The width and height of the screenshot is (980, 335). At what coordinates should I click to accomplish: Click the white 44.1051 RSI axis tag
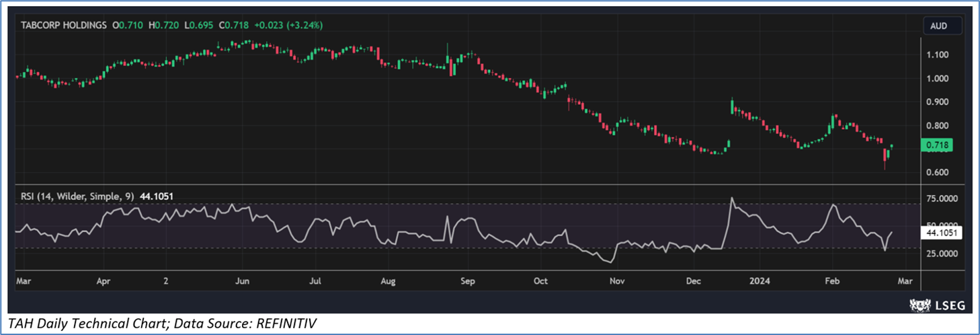pyautogui.click(x=942, y=233)
